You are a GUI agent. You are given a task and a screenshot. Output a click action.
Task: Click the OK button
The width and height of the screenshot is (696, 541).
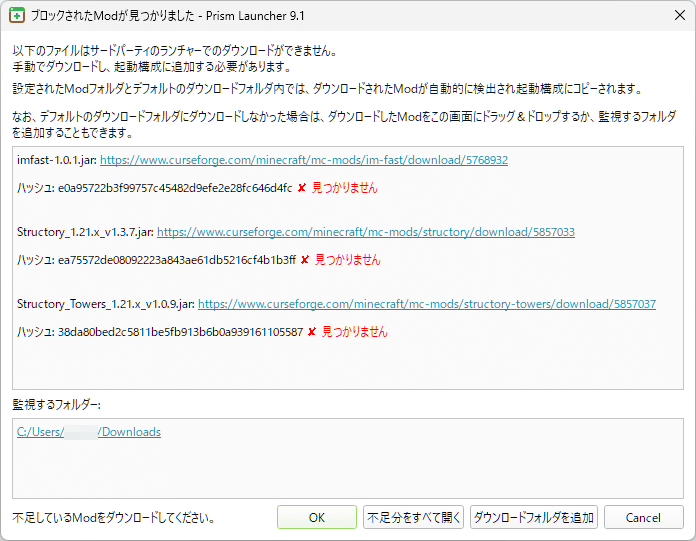point(317,517)
